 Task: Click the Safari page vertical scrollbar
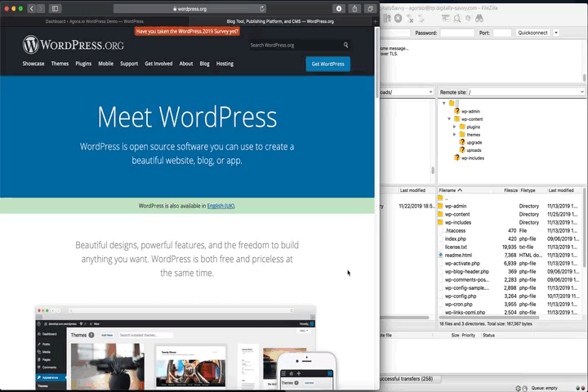coord(377,63)
